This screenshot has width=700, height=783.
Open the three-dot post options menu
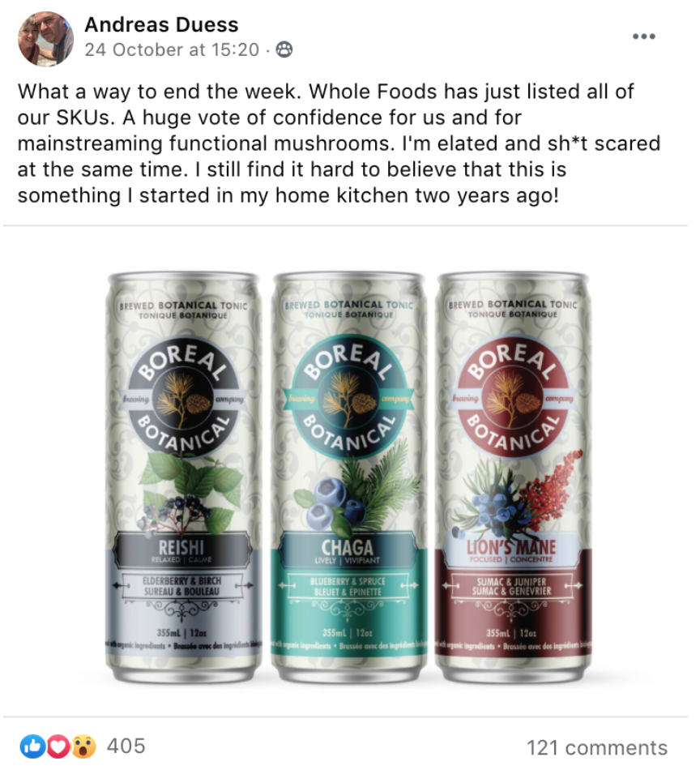pyautogui.click(x=643, y=36)
